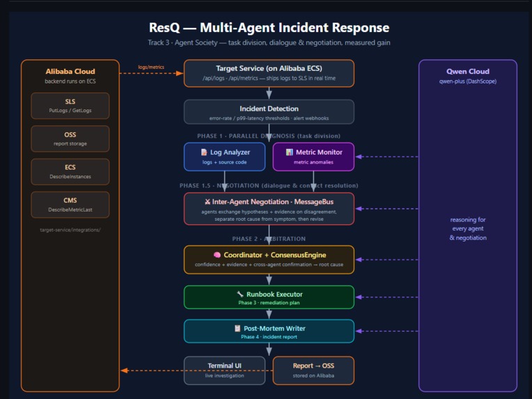The width and height of the screenshot is (532, 399).
Task: Click 'Phase 3 · remediation plan' text
Action: (269, 303)
